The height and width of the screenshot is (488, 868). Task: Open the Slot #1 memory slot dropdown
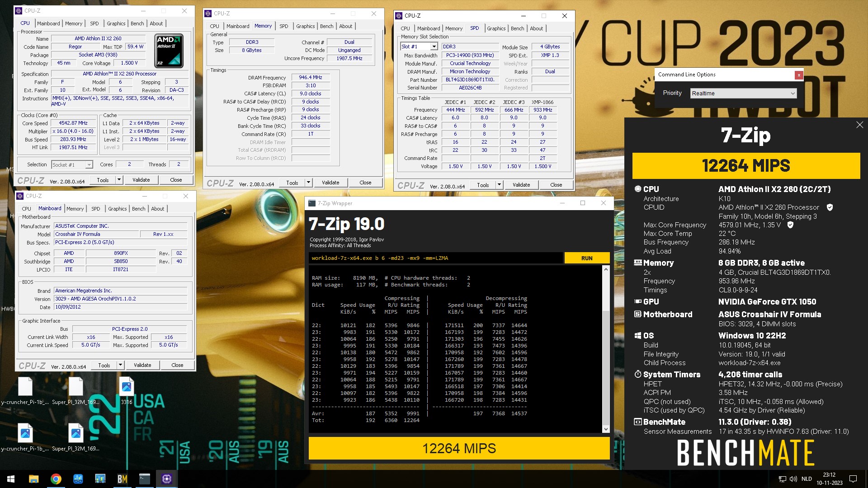[434, 47]
